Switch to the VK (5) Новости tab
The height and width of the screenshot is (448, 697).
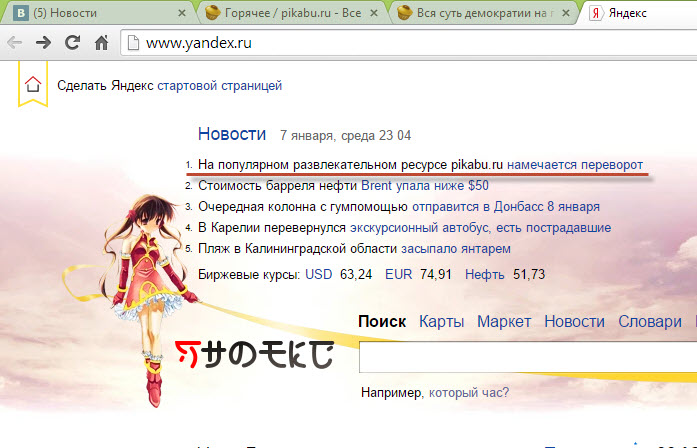(90, 14)
